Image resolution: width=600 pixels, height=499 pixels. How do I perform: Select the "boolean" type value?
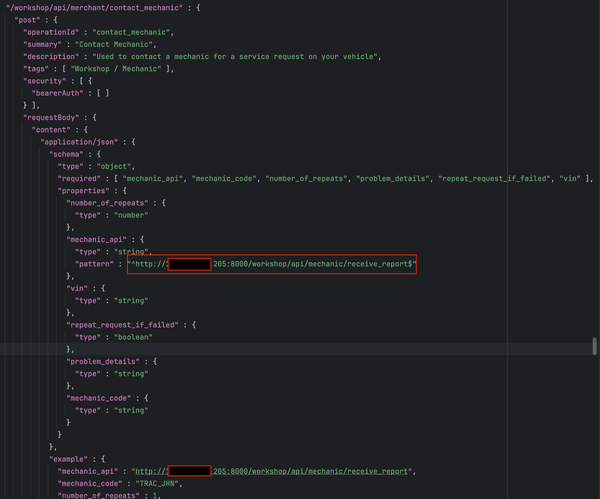click(133, 337)
